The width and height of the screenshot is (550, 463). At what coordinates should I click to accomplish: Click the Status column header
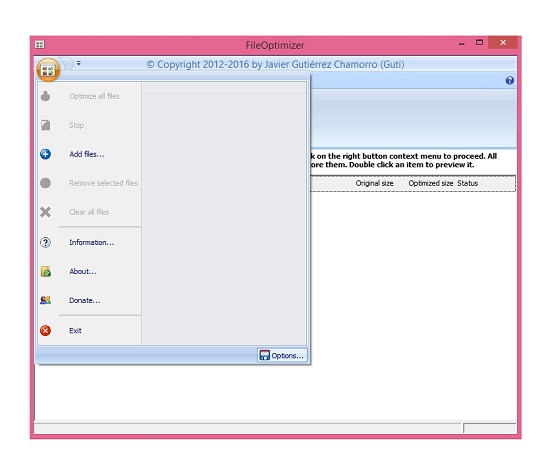click(x=468, y=183)
